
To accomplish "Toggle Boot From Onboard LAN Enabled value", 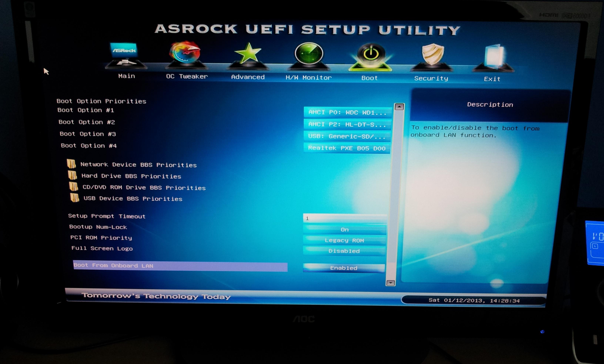I will coord(344,268).
